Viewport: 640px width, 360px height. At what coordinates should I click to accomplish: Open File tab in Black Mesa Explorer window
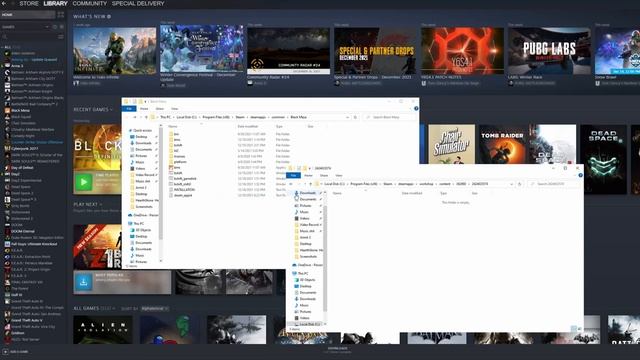pos(129,109)
